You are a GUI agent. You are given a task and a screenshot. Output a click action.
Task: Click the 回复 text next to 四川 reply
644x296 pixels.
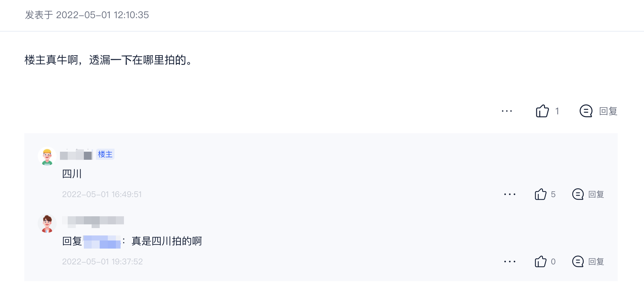point(596,194)
